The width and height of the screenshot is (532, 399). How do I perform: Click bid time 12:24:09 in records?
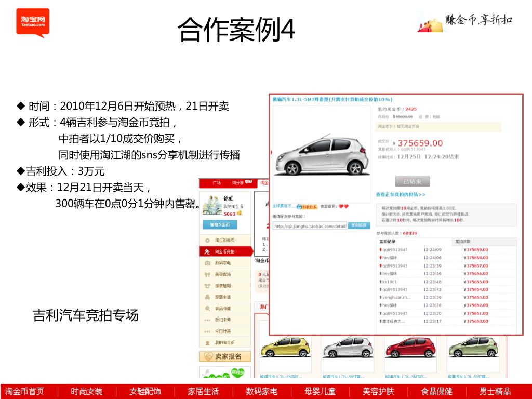(432, 250)
